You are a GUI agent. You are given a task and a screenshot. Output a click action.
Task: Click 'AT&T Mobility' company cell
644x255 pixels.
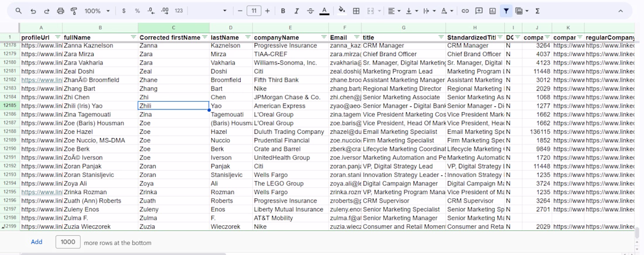[x=290, y=218]
